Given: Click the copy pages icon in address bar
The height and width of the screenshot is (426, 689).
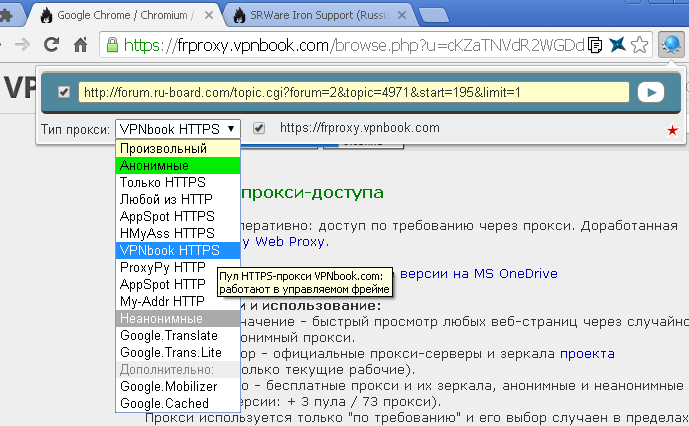Looking at the screenshot, I should point(595,45).
